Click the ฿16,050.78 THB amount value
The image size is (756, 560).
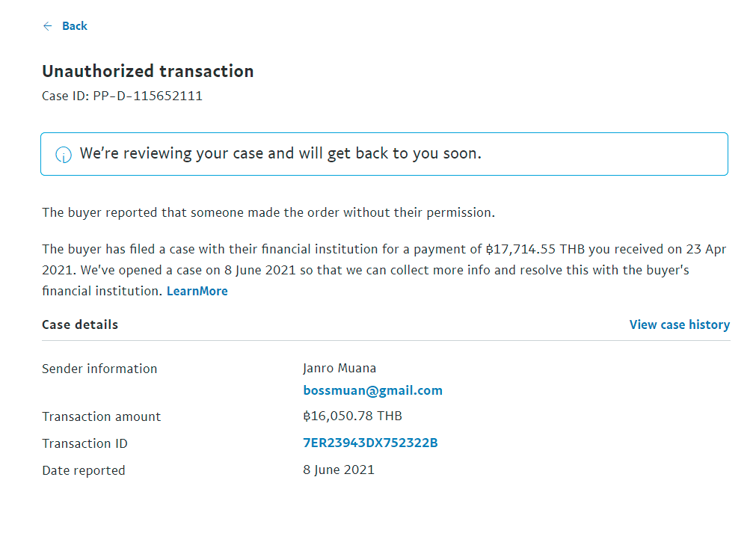pyautogui.click(x=352, y=416)
